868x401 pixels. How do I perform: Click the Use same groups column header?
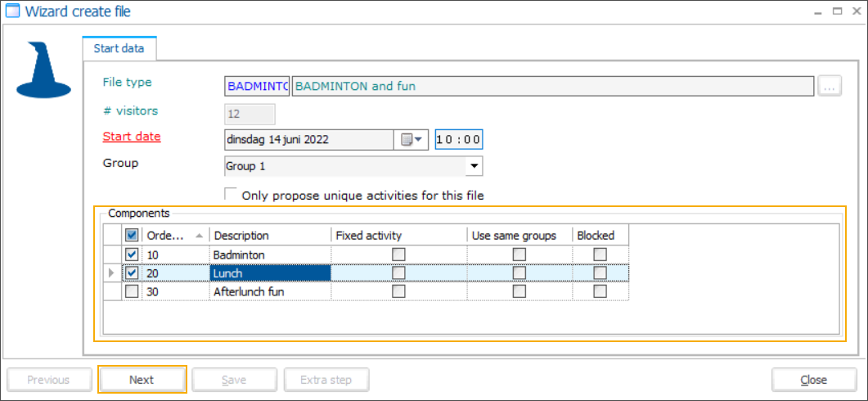(519, 236)
